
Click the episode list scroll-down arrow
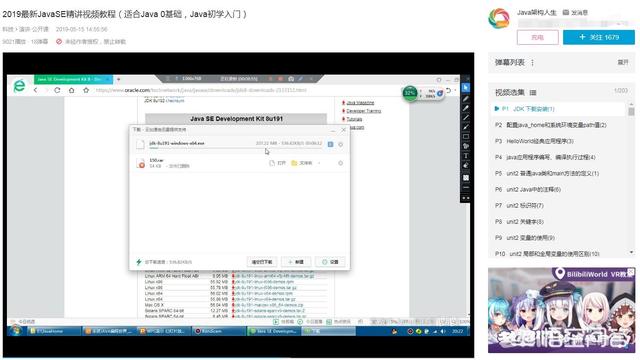pos(631,253)
